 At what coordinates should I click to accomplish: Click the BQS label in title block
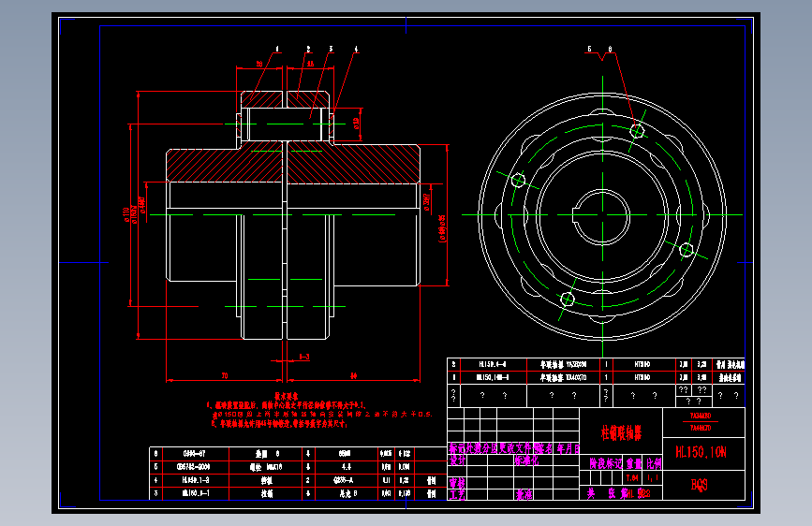click(699, 485)
